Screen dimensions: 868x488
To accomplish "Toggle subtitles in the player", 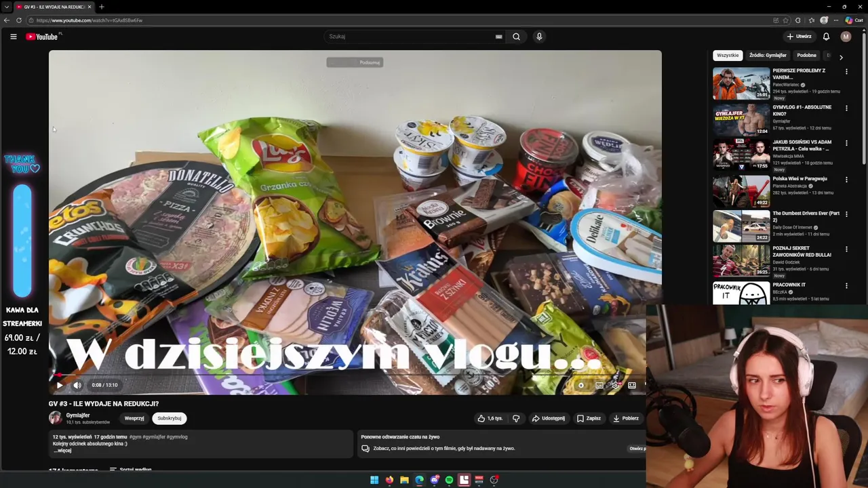I will [x=599, y=385].
